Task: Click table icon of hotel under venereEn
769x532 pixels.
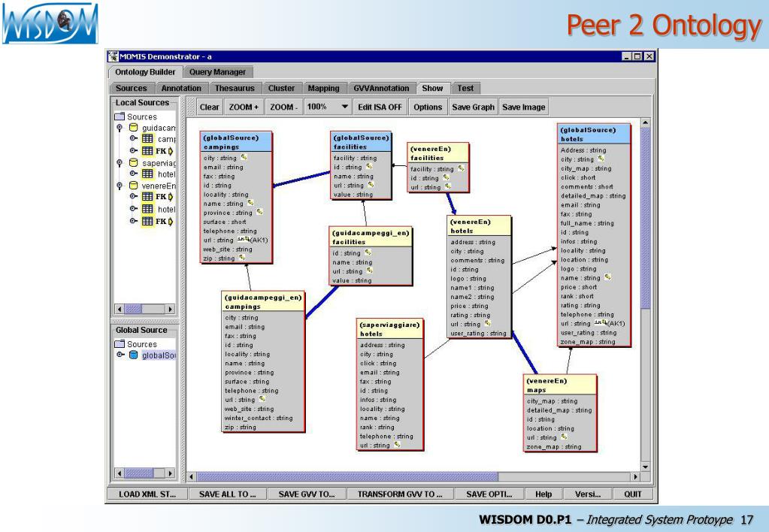Action: (147, 209)
